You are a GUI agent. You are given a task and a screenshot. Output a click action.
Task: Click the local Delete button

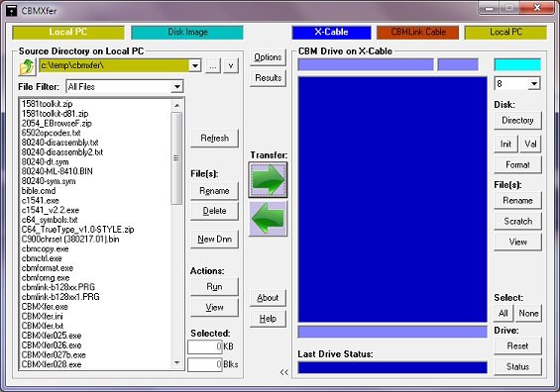214,211
